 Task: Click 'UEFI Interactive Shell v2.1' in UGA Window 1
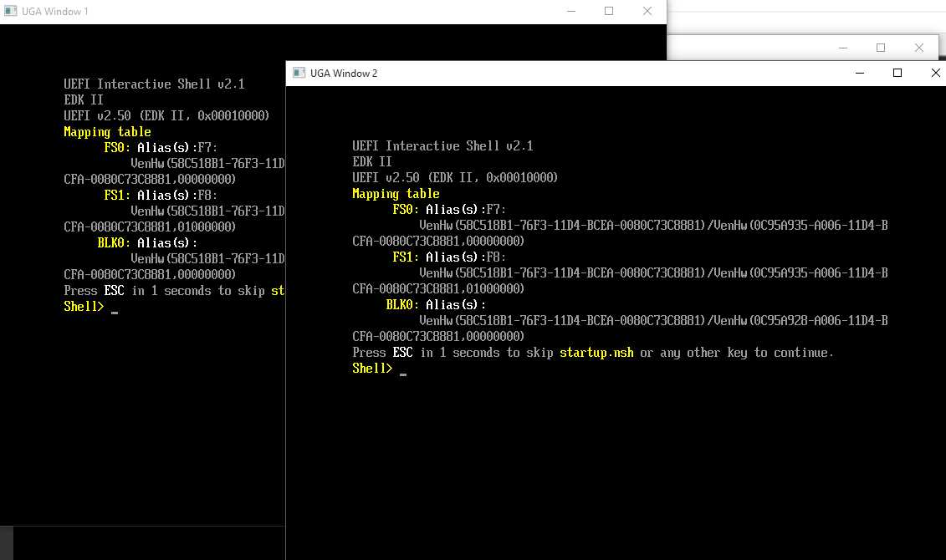point(155,84)
